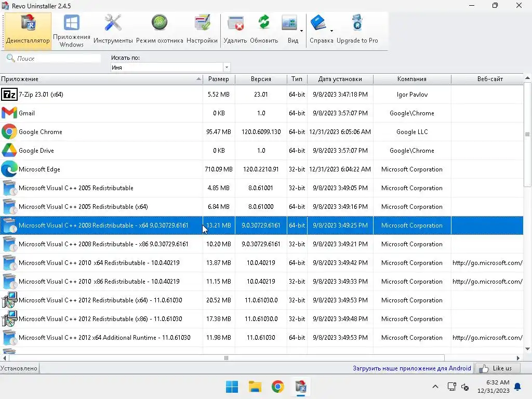The height and width of the screenshot is (399, 532).
Task: Select Microsoft Visual C++ 2005 Redistributable (x64) row
Action: click(x=262, y=207)
